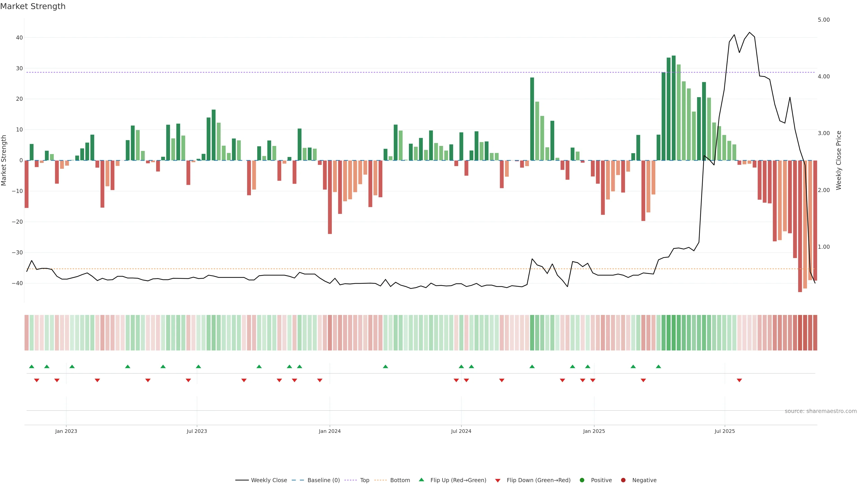
Task: Toggle Weekly Close legend entry
Action: (x=269, y=480)
